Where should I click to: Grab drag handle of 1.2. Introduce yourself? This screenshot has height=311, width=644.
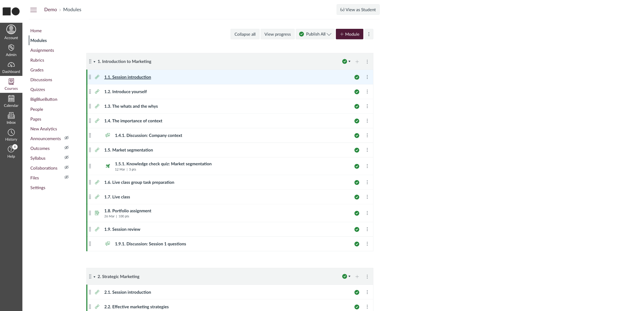coord(90,92)
